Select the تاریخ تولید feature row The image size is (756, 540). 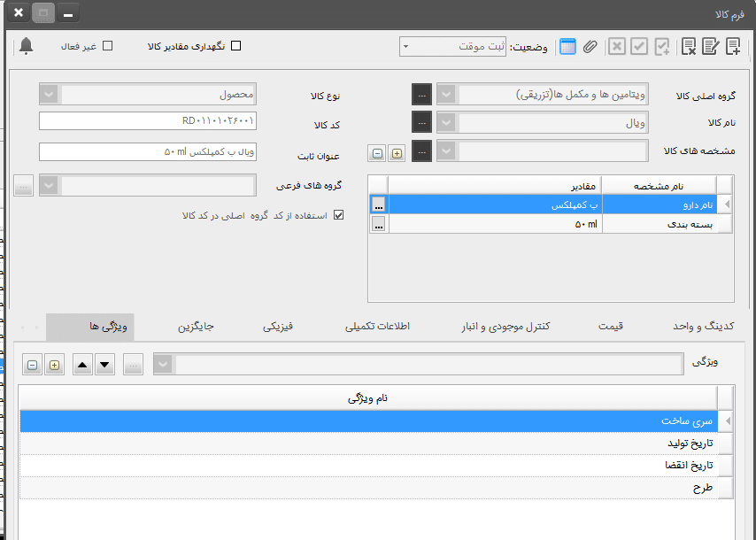pos(369,444)
